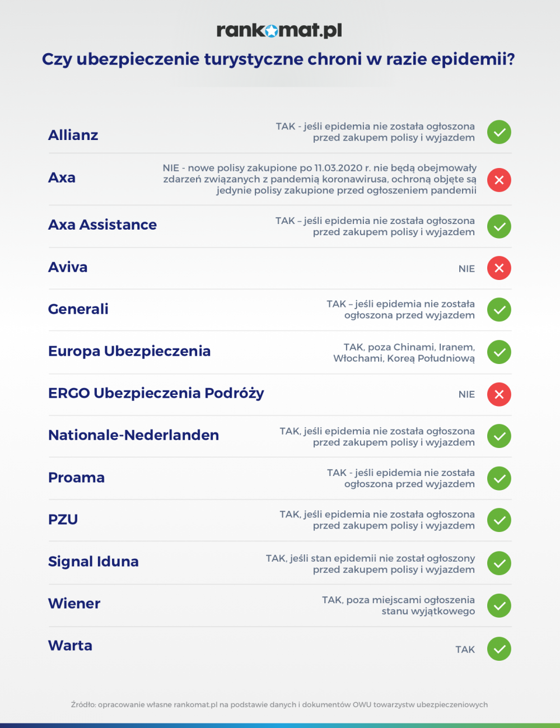Click the red X icon beside Axa
560x728 pixels.
coord(499,180)
